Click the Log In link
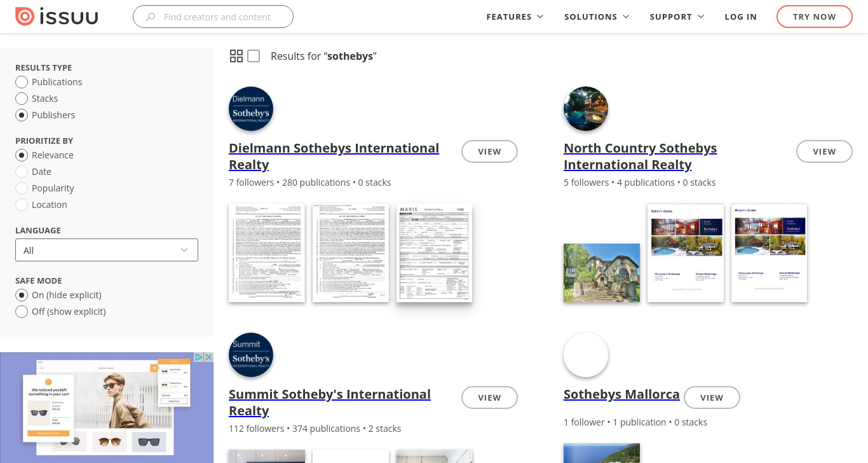868x463 pixels. point(741,17)
